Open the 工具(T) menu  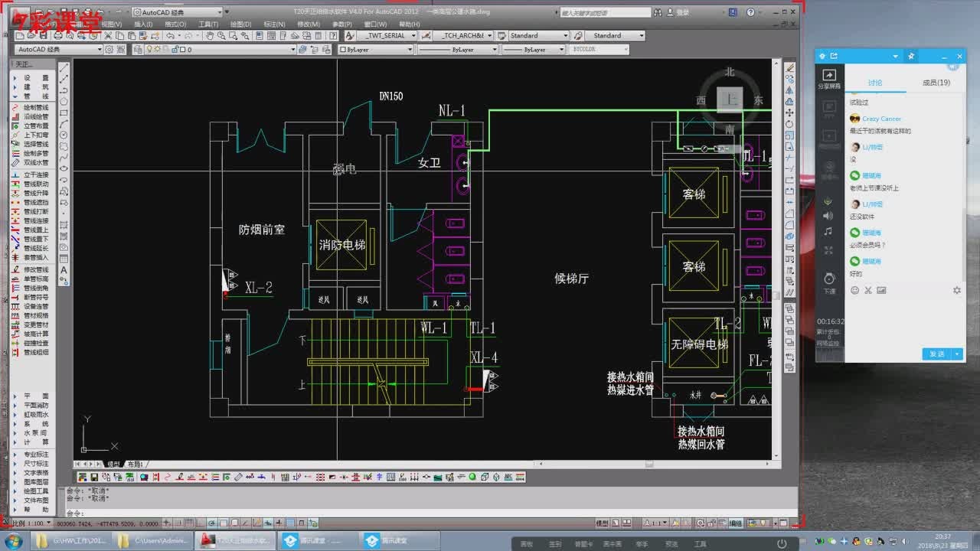click(208, 24)
